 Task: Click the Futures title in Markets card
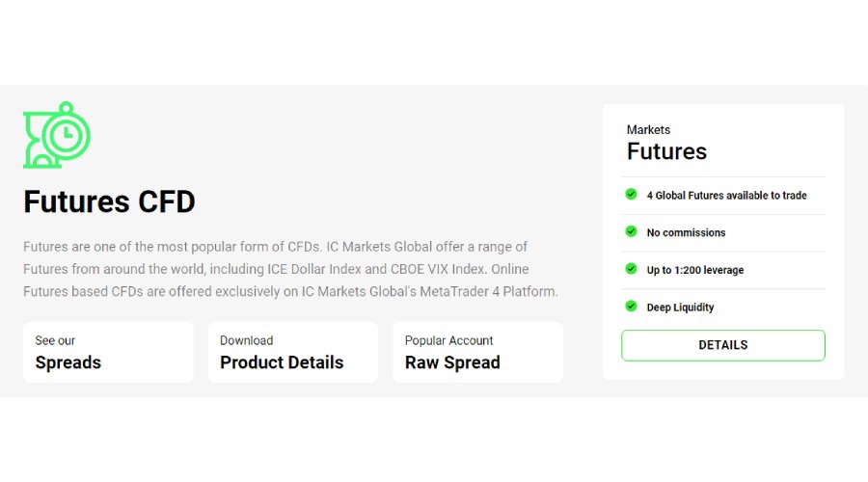click(666, 151)
